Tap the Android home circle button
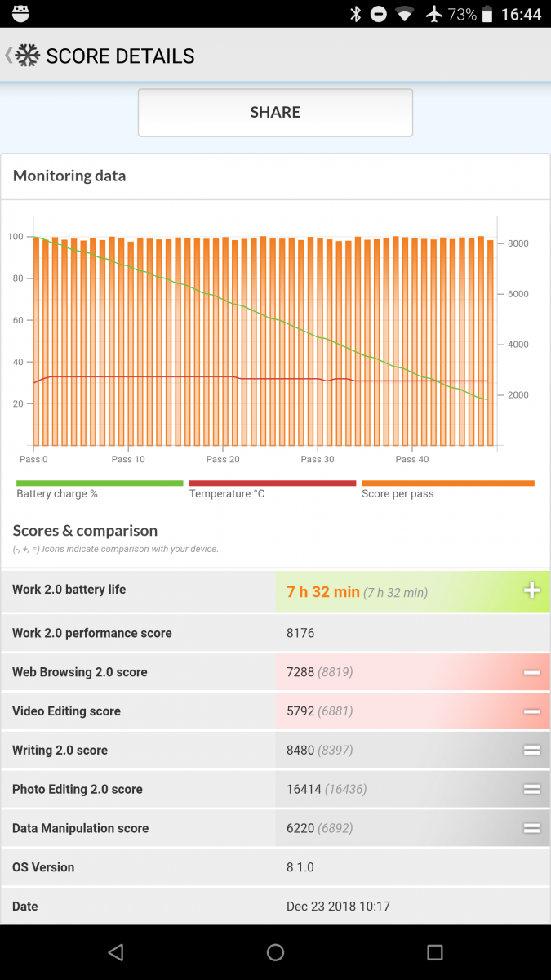The height and width of the screenshot is (980, 551). click(x=275, y=952)
